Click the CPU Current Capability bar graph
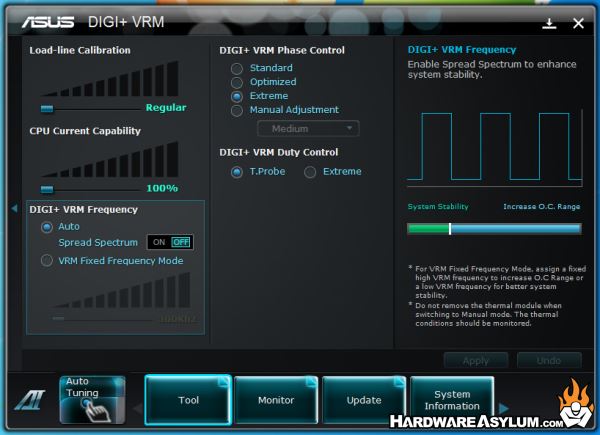The image size is (600, 435). coord(109,160)
